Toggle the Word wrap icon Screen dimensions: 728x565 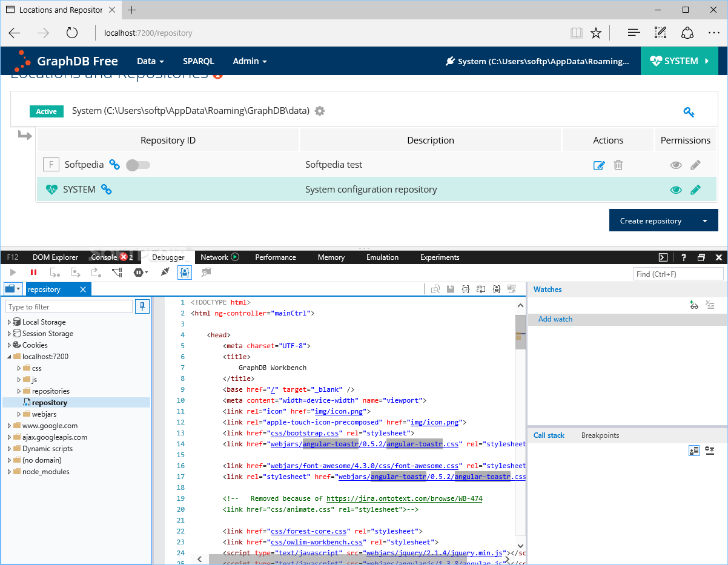481,289
